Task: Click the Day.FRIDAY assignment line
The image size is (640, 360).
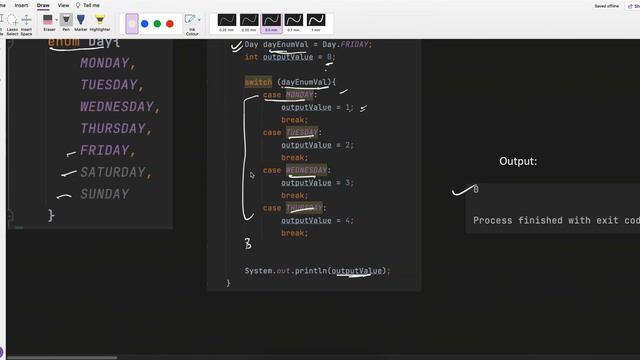Action: (308, 44)
